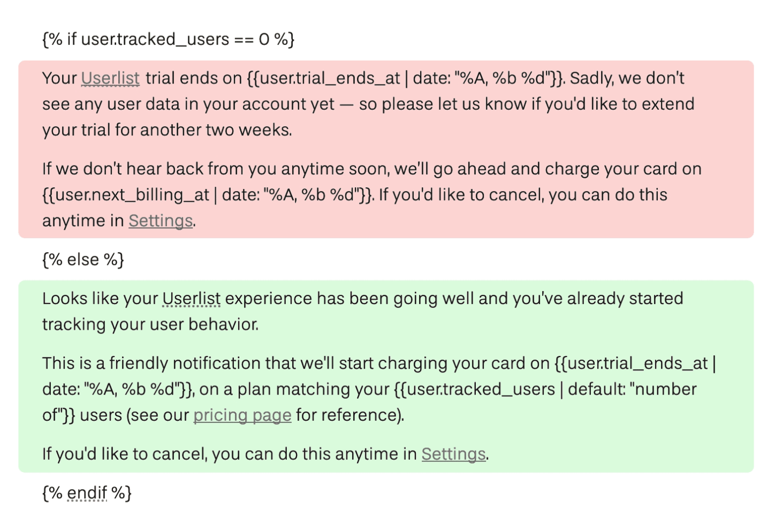Click the 'This is a friendly notification' paragraph
Image resolution: width=775 pixels, height=532 pixels.
(x=379, y=389)
